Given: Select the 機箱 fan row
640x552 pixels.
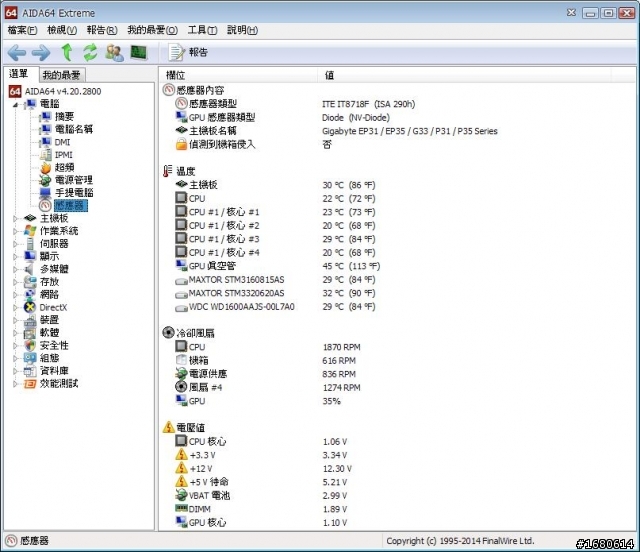Looking at the screenshot, I should pyautogui.click(x=266, y=360).
